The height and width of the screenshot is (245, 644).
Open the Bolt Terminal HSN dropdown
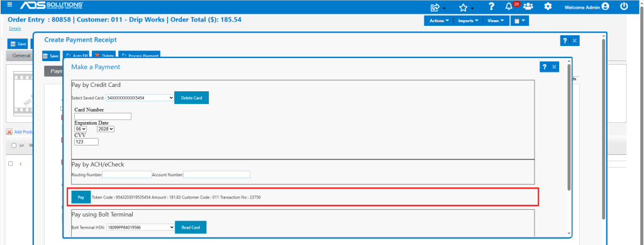140,227
